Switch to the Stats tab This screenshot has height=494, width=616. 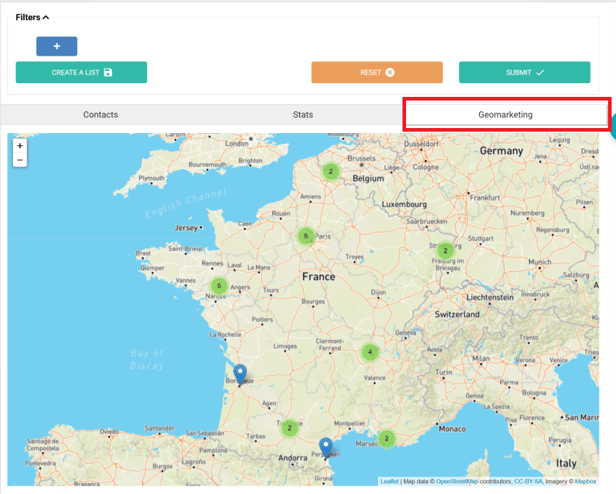(x=303, y=115)
